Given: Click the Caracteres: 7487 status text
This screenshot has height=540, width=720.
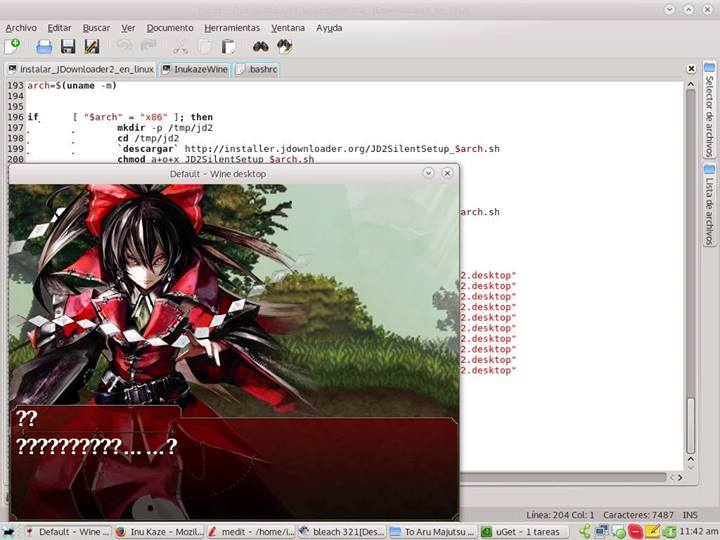Looking at the screenshot, I should (638, 515).
